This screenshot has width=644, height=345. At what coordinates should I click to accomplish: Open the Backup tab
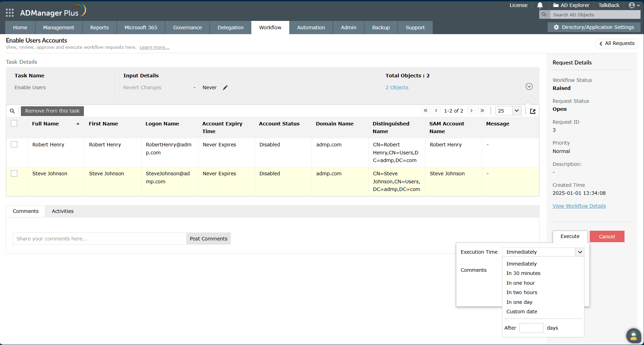381,28
